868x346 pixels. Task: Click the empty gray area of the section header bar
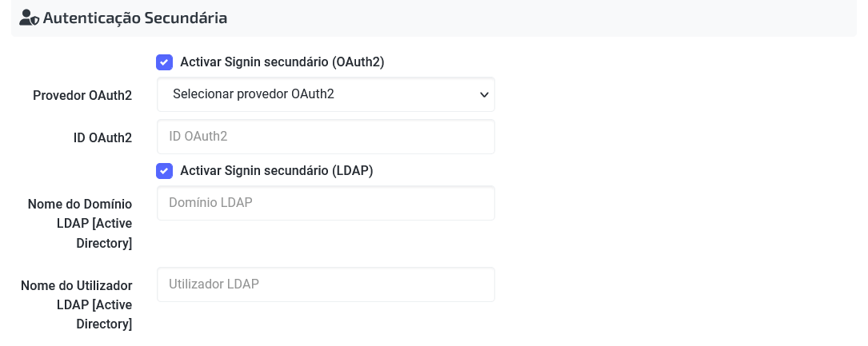pos(542,18)
